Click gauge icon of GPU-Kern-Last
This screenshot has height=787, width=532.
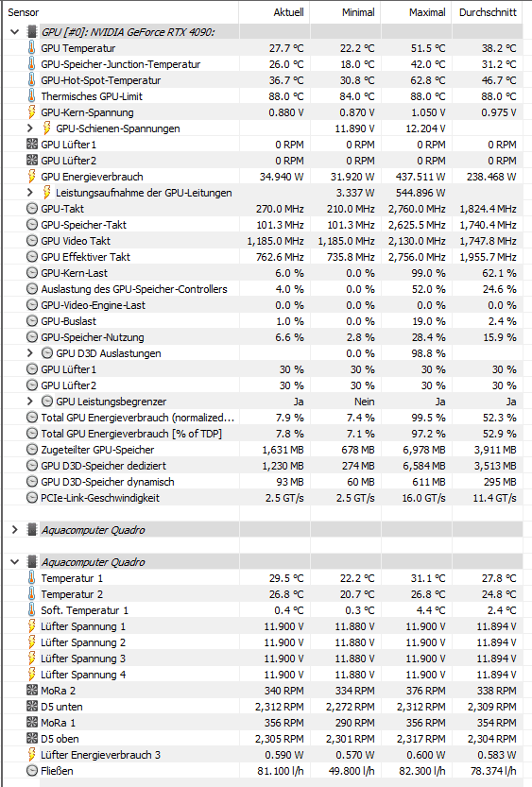pyautogui.click(x=31, y=273)
